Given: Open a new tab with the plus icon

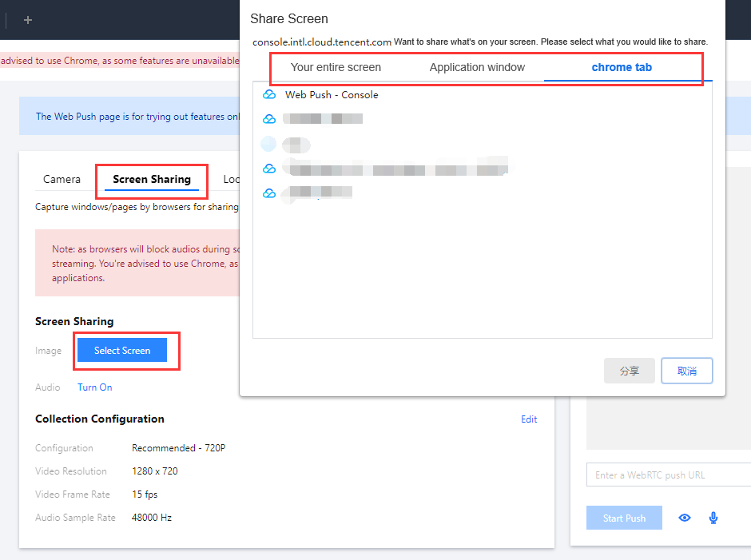Looking at the screenshot, I should point(28,20).
